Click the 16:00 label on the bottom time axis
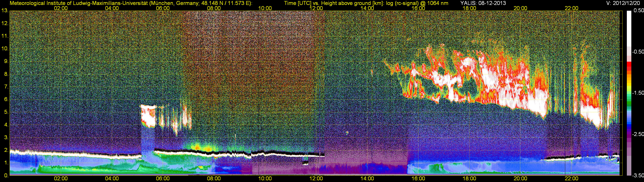The height and width of the screenshot is (182, 644). click(x=418, y=179)
